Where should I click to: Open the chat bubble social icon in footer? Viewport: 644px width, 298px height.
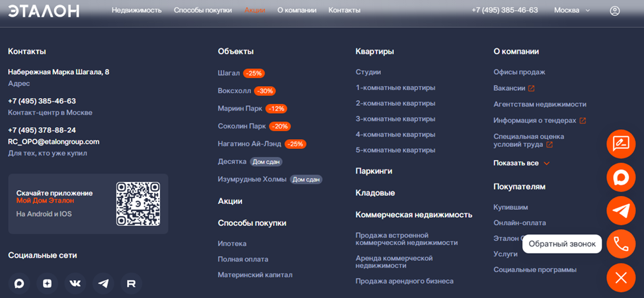point(19,283)
